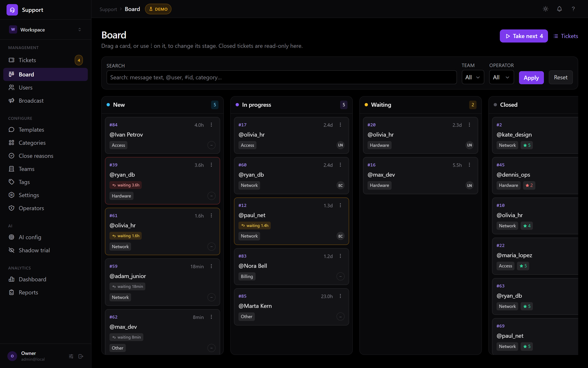Screen dimensions: 588x368
Task: Open Operators in the sidebar
Action: pyautogui.click(x=46, y=208)
